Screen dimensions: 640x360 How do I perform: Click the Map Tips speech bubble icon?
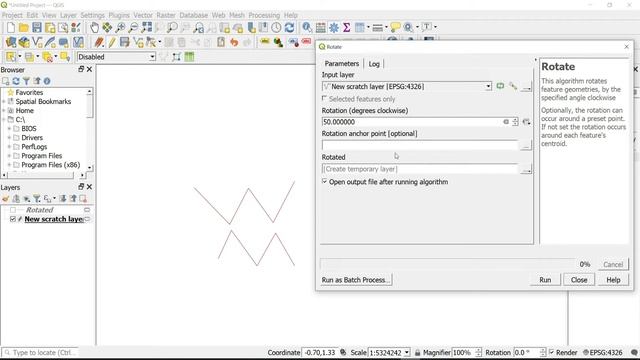[395, 27]
